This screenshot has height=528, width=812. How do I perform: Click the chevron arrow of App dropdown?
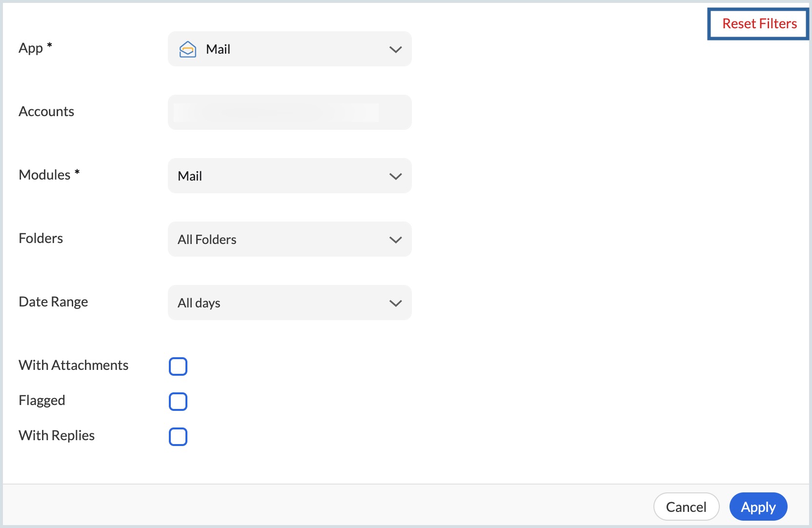396,49
